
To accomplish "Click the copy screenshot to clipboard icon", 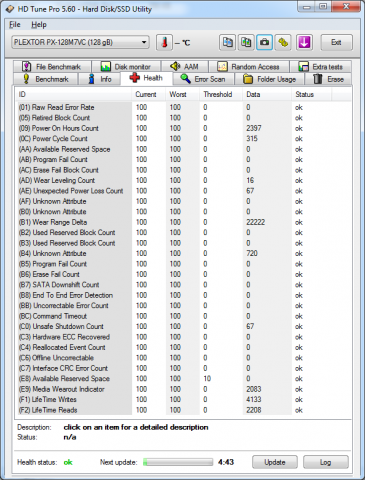I will tap(246, 42).
